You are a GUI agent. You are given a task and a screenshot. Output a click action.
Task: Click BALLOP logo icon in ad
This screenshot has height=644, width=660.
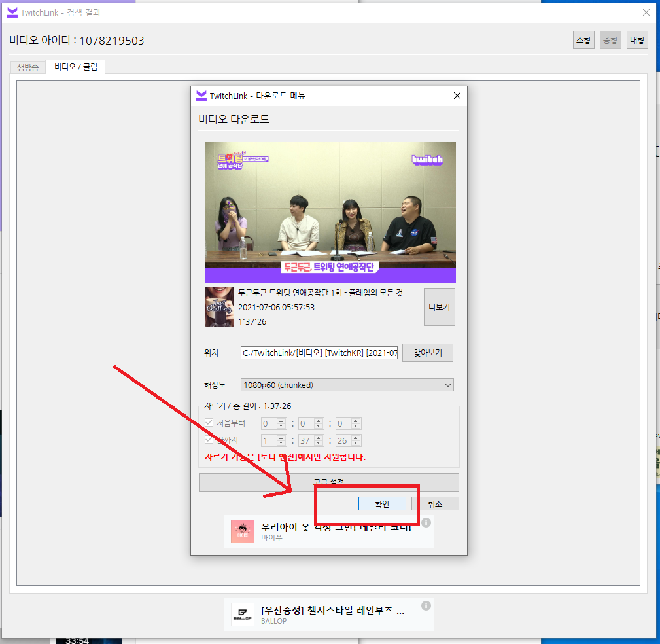coord(243,615)
